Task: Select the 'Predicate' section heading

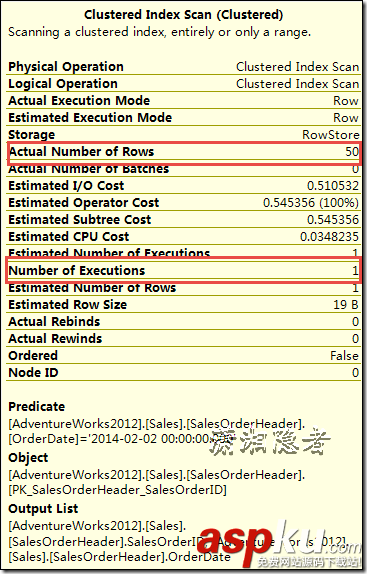Action: (x=37, y=406)
